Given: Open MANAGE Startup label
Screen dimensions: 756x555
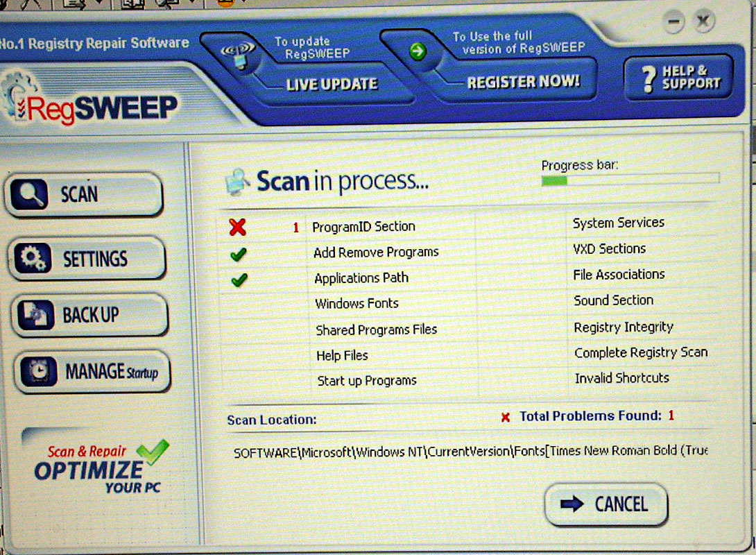Looking at the screenshot, I should [112, 372].
